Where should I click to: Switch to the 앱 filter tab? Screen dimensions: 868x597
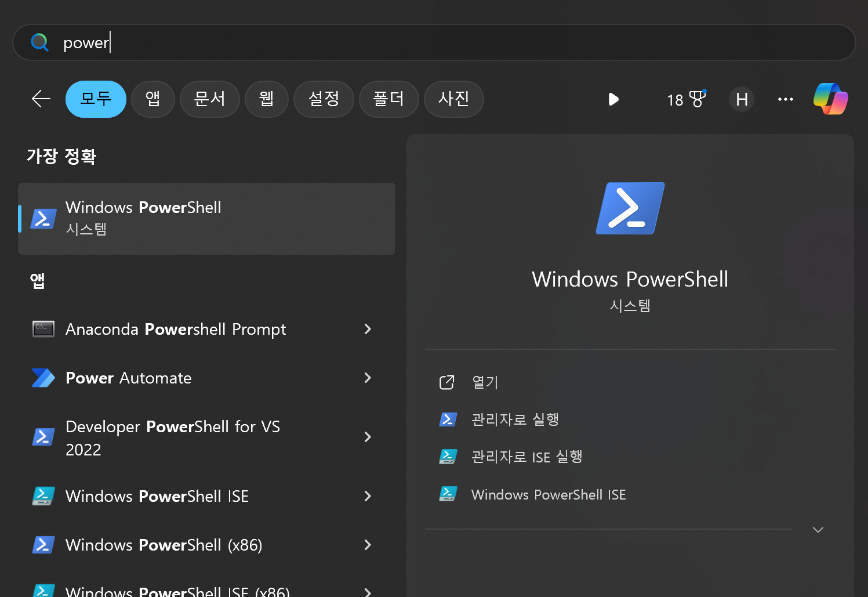coord(153,99)
